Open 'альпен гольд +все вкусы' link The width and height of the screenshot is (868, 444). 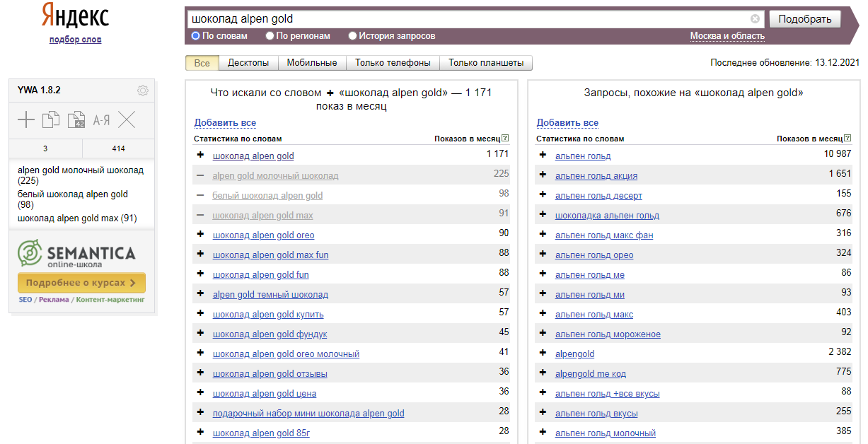tap(607, 394)
